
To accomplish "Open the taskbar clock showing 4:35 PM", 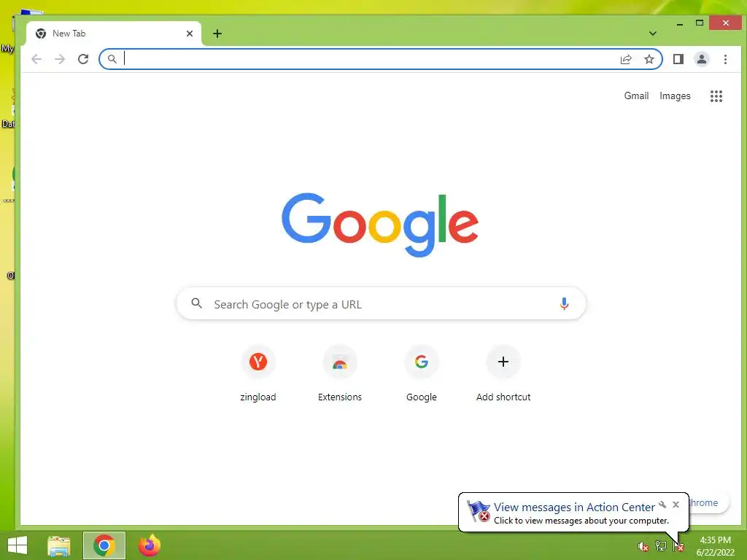I will (715, 546).
